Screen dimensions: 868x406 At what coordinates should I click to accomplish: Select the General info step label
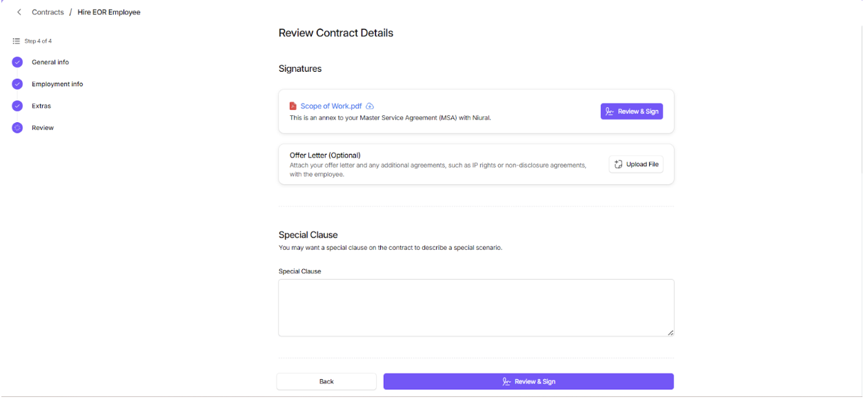(x=50, y=62)
